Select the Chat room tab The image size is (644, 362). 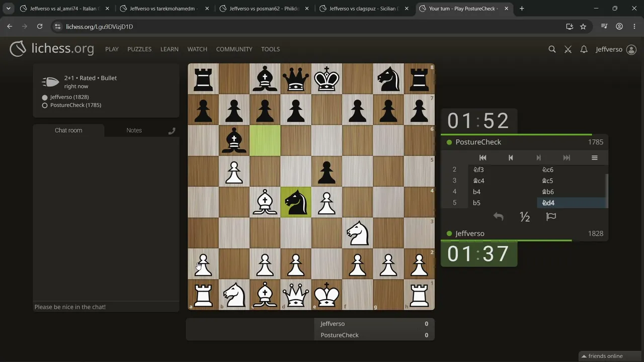point(68,130)
